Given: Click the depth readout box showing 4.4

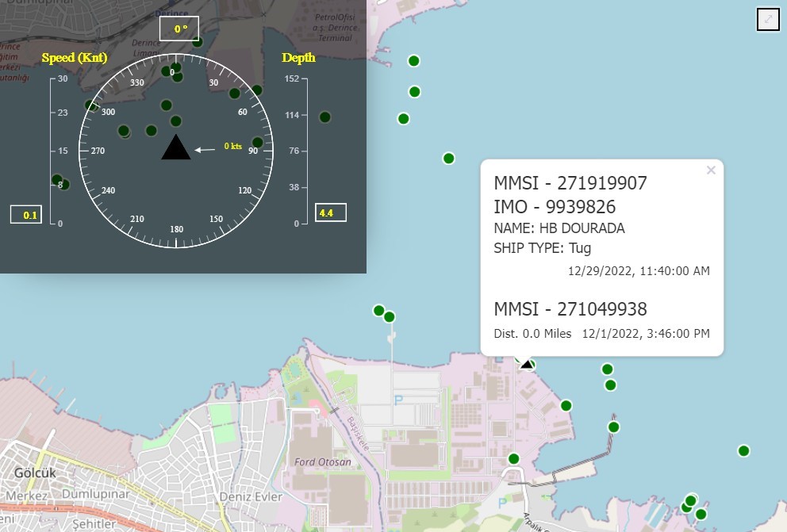Looking at the screenshot, I should coord(330,212).
